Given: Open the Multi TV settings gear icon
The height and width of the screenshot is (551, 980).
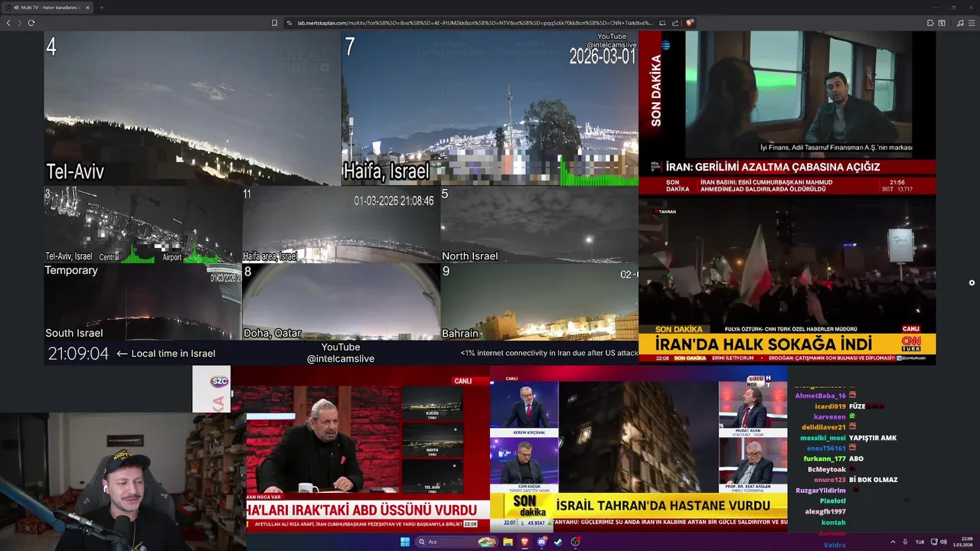Looking at the screenshot, I should click(972, 282).
